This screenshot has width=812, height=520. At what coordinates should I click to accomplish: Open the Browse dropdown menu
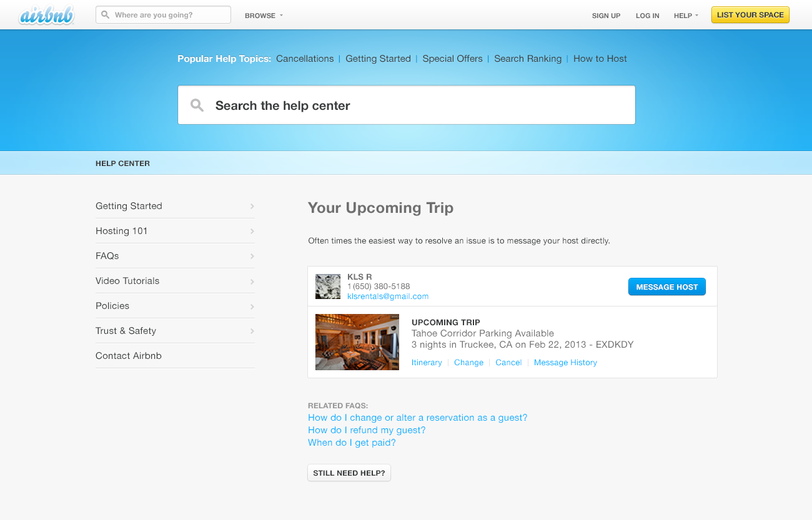(x=264, y=16)
